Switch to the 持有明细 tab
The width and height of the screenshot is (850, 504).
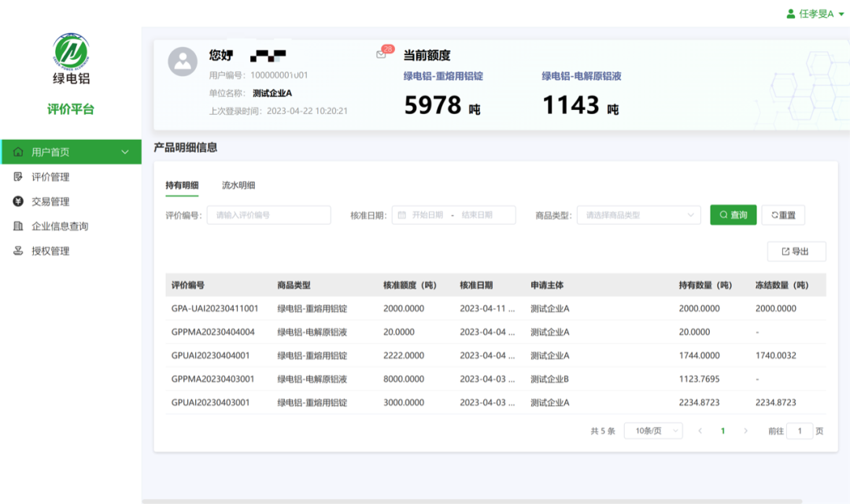click(x=183, y=186)
